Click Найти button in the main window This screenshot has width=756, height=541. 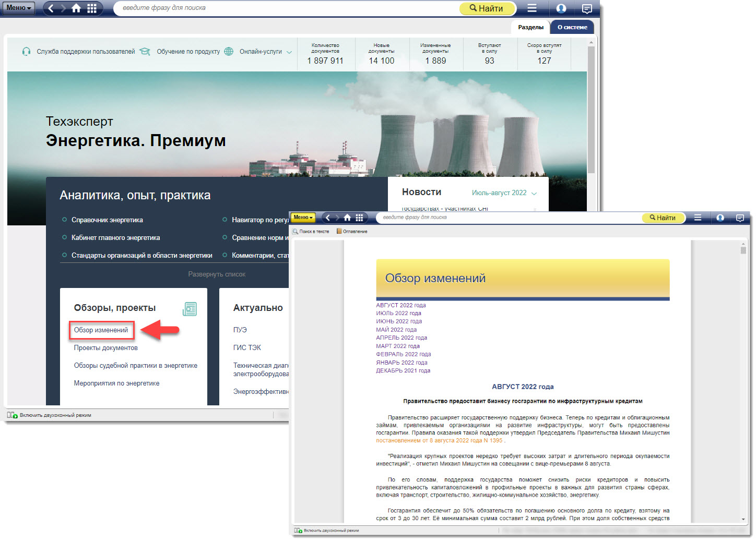tap(487, 8)
